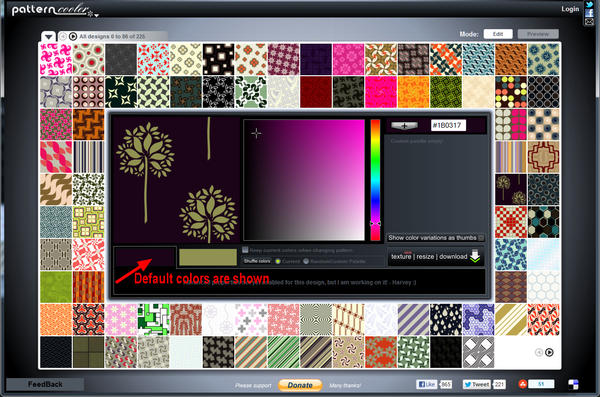Open the FeedBack button
This screenshot has width=600, height=397.
pos(45,384)
